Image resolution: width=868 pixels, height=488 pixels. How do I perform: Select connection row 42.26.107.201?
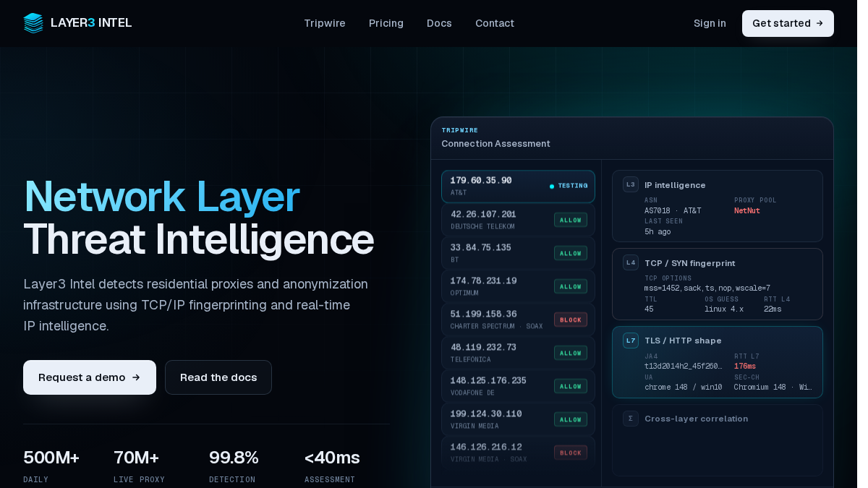[x=519, y=220]
